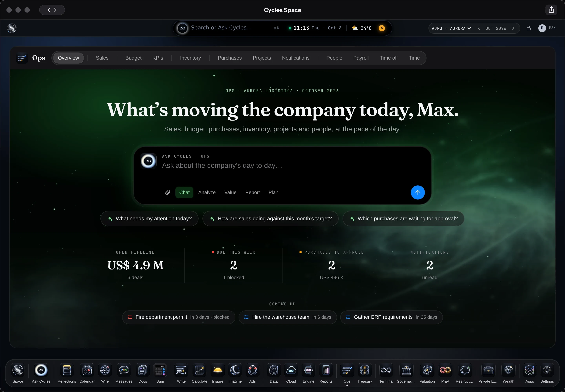Launch Ask Cycles from the dock
The image size is (565, 392).
[41, 370]
